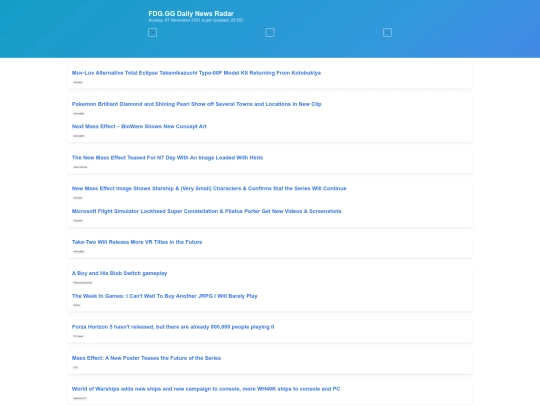Click source tag under Microsoft Flight Simulator headline
Viewport: 540px width, 405px height.
(78, 221)
